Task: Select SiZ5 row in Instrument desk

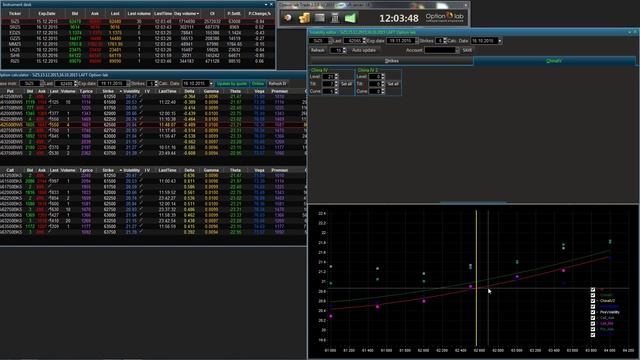Action: pyautogui.click(x=138, y=21)
